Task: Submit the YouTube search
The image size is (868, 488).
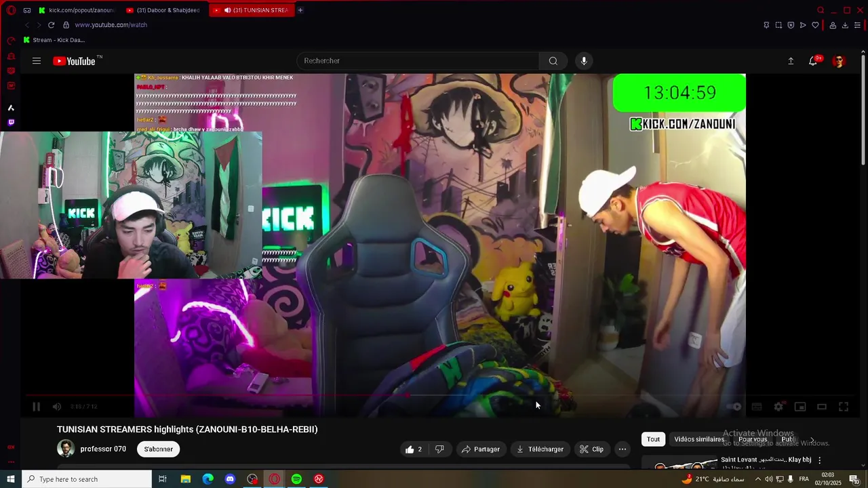Action: pos(553,61)
